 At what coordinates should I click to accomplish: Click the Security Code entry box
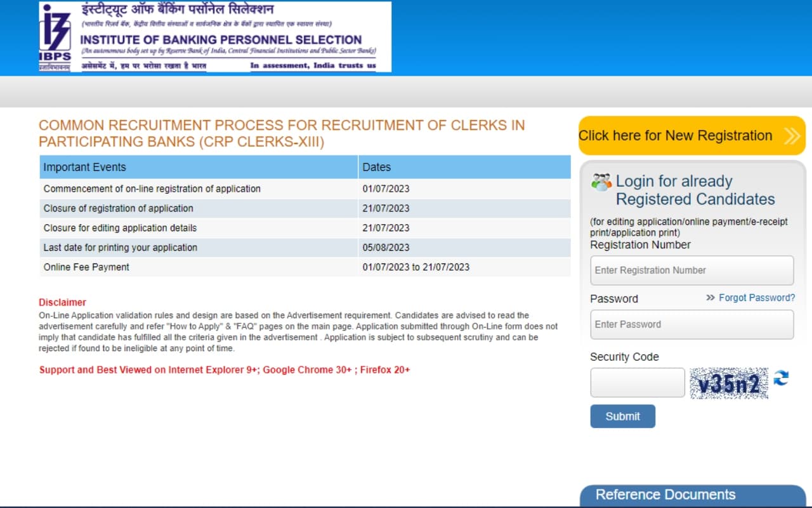pos(637,382)
